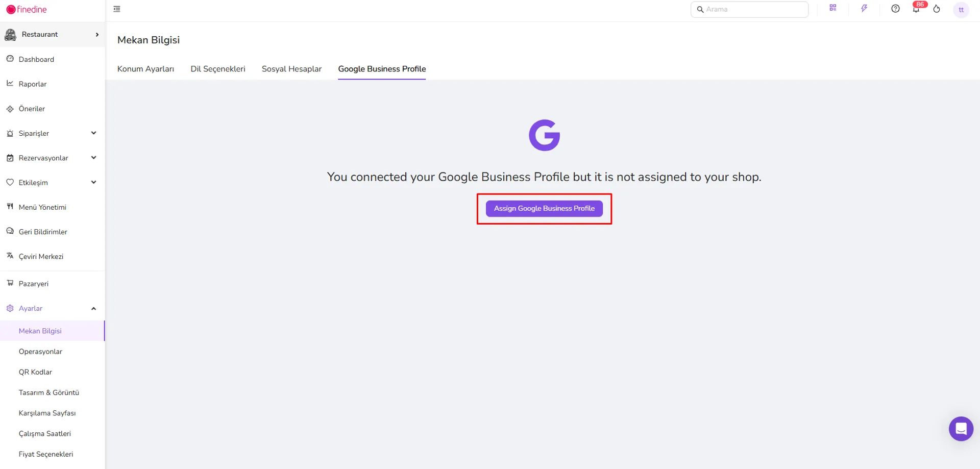Expand the Restaurant selector arrow
This screenshot has width=980, height=469.
(97, 35)
